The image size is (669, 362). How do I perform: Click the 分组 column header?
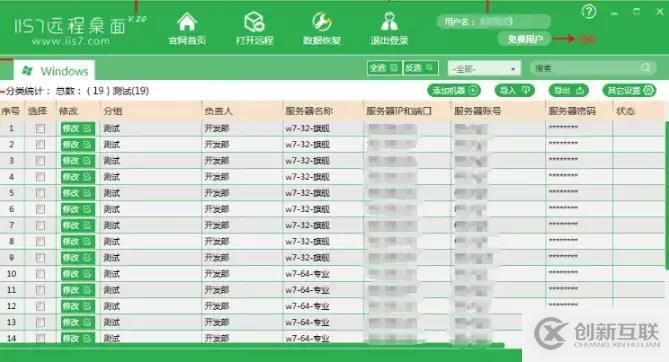point(113,111)
